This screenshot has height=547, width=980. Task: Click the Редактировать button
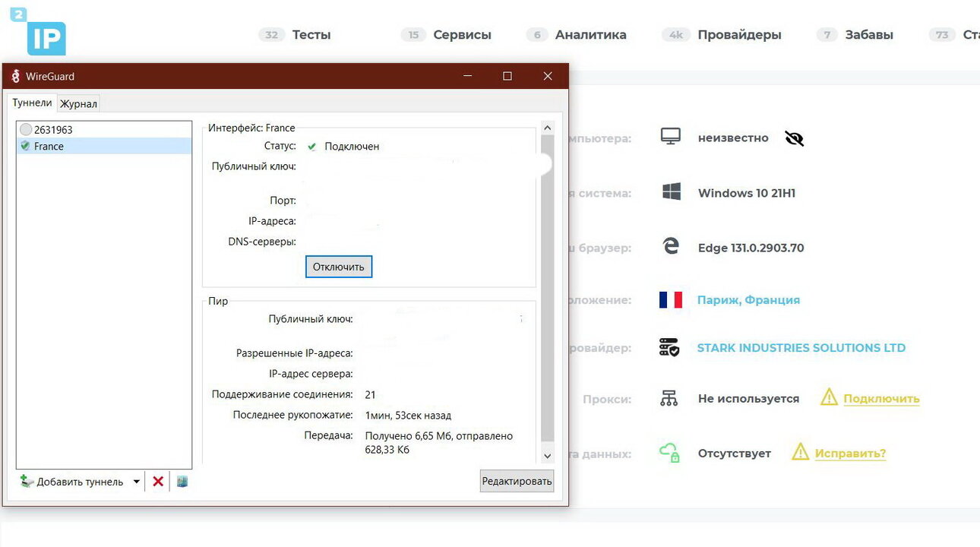point(517,481)
